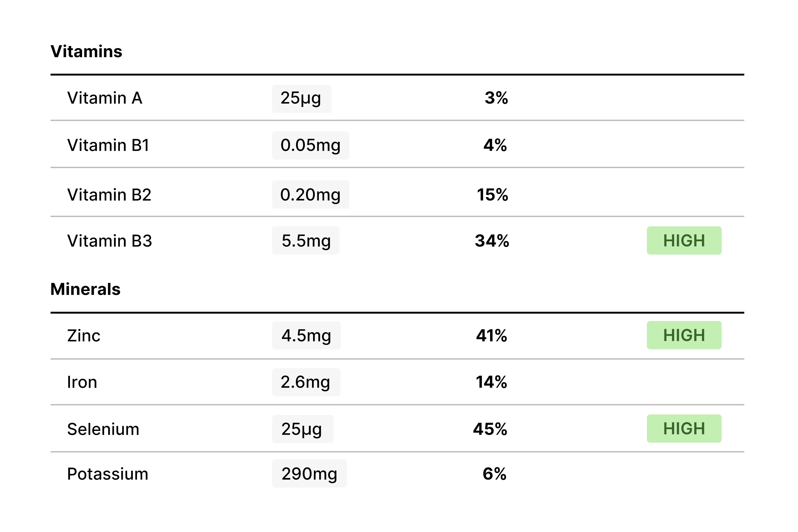Click the HIGH badge in Zinc row
Screen dimensions: 798x532
click(x=684, y=335)
